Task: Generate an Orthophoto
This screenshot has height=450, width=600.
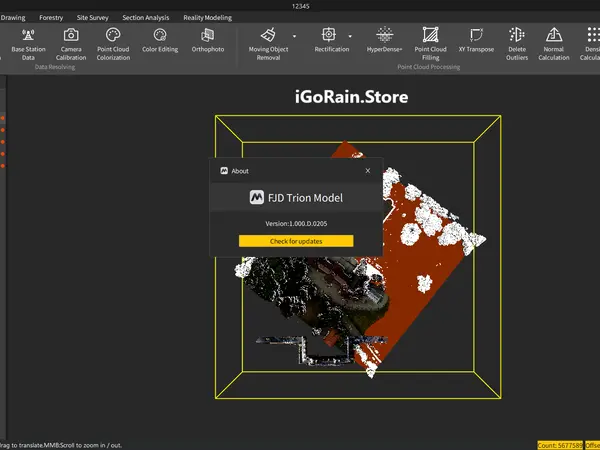Action: 208,40
